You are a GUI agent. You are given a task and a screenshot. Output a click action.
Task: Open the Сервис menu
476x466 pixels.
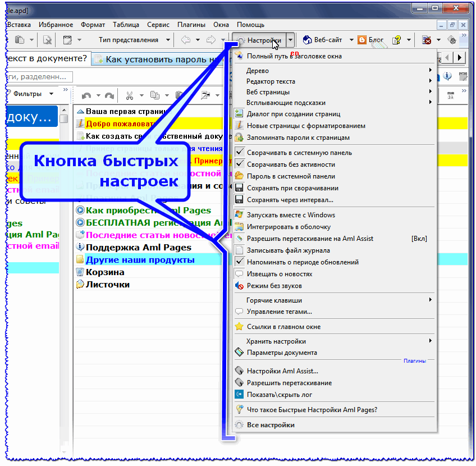(158, 25)
